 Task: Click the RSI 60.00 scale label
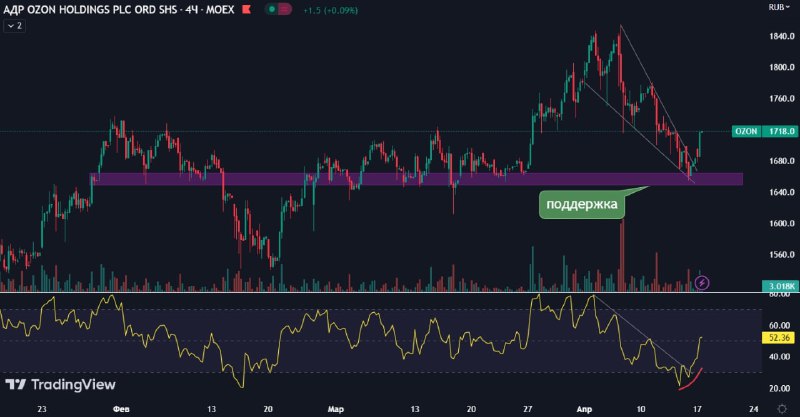[x=779, y=326]
